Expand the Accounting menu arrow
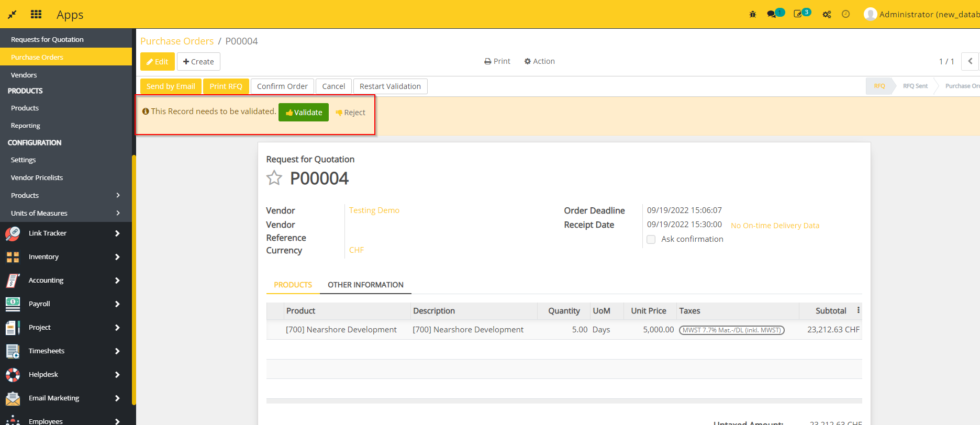Screen dimensions: 980x425 pos(117,281)
